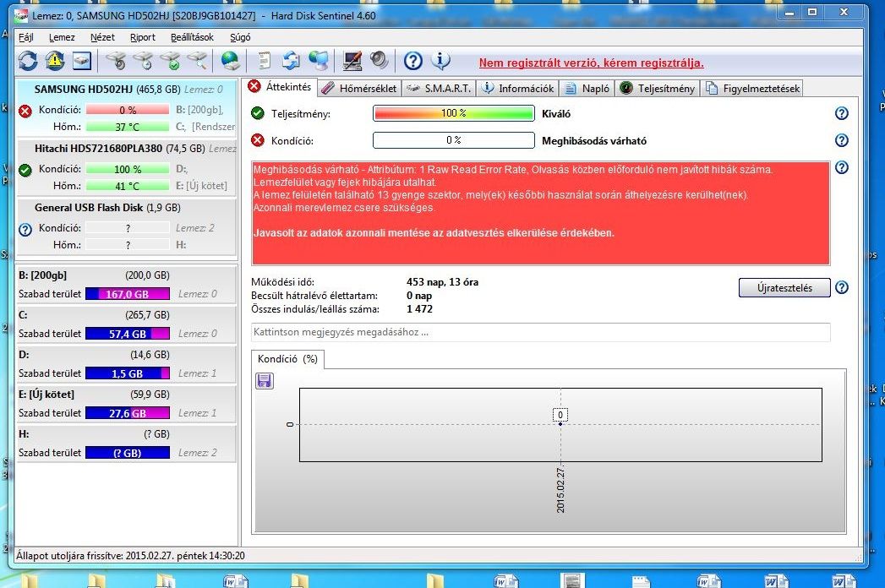Click the refresh icon with yellow warning sign
The height and width of the screenshot is (588, 885).
point(55,60)
